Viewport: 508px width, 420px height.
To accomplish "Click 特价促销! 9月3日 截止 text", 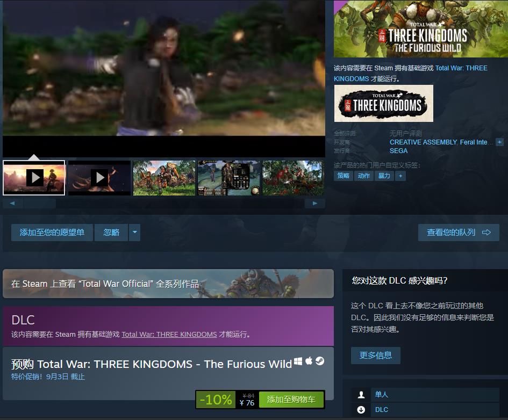I will coord(48,376).
